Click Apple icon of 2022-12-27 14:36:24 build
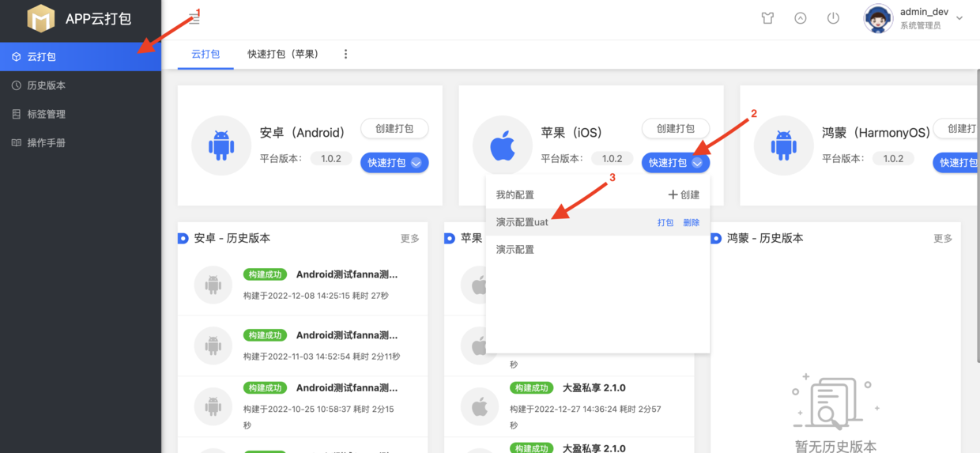 (480, 407)
